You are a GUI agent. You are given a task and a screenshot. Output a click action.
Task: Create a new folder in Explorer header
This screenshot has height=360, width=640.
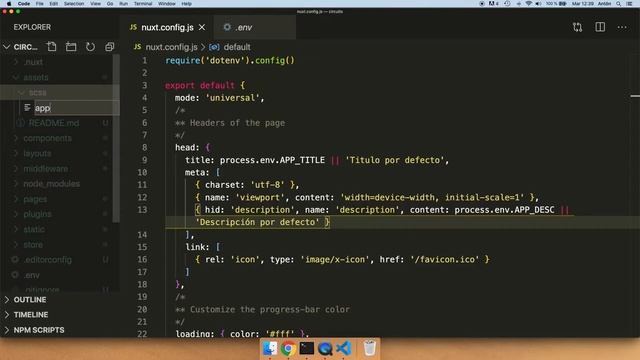pyautogui.click(x=71, y=47)
